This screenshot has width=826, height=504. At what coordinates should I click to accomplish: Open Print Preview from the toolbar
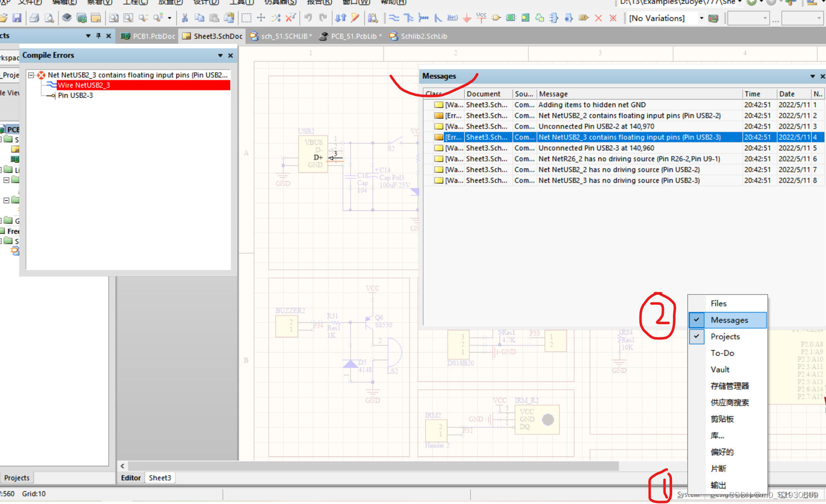pyautogui.click(x=49, y=18)
